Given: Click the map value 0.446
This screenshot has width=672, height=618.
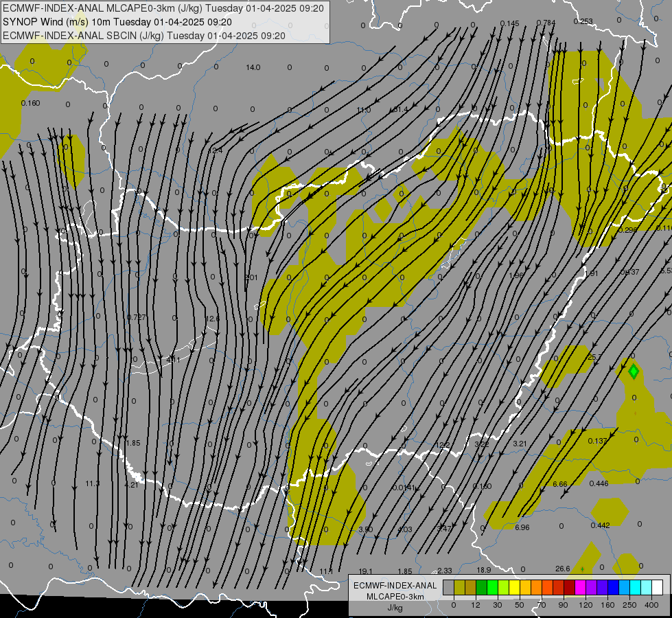Looking at the screenshot, I should 599,484.
